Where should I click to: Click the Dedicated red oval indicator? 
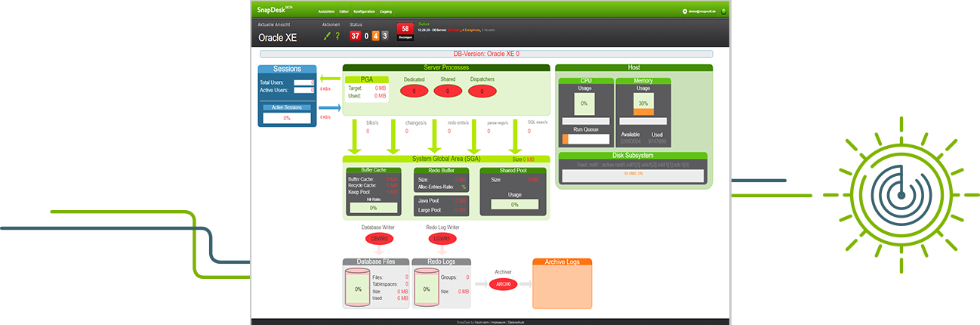pyautogui.click(x=414, y=91)
